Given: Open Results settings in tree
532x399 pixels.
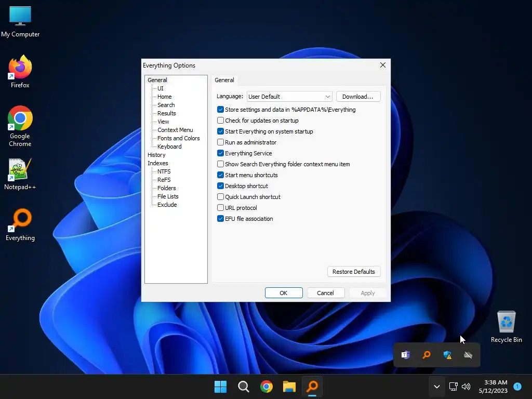Looking at the screenshot, I should coord(167,113).
